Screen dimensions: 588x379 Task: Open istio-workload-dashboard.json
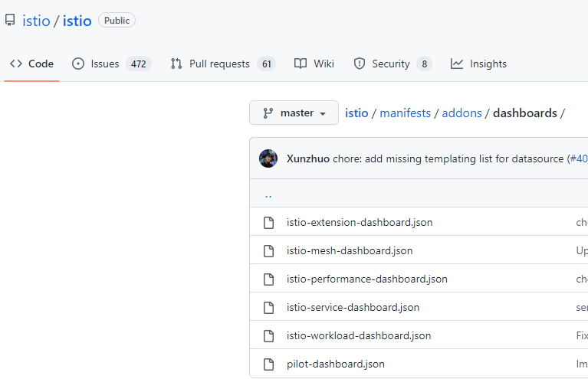[x=359, y=335]
